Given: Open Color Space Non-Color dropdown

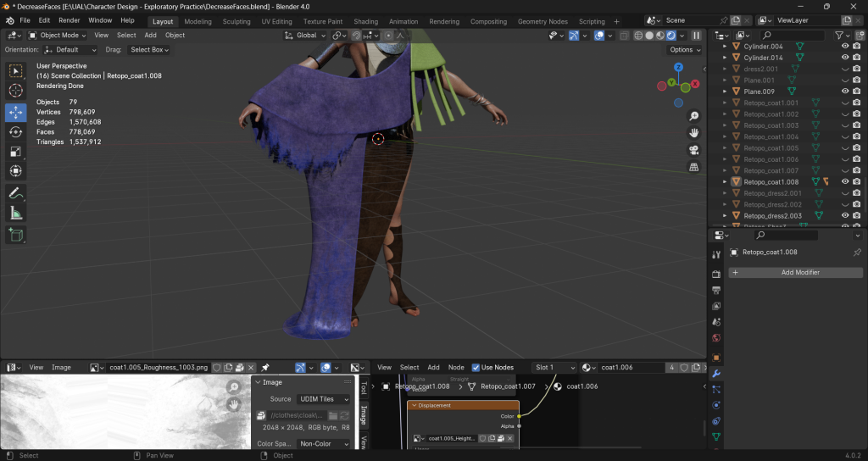Looking at the screenshot, I should pos(323,444).
